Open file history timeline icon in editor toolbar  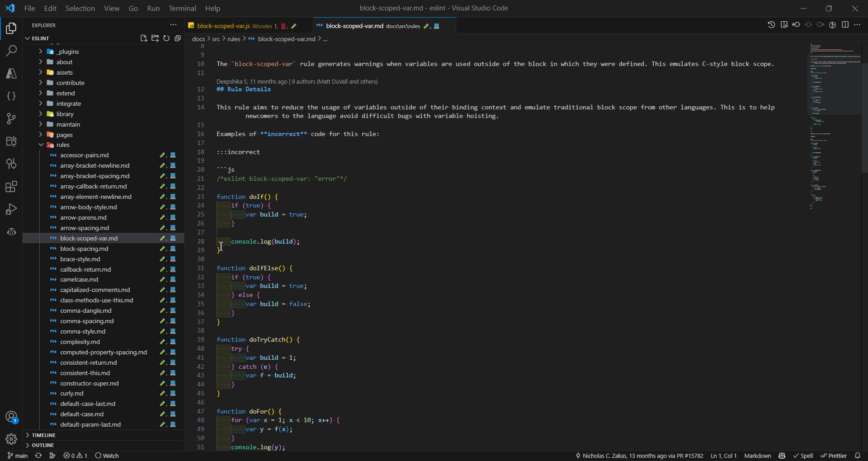[x=772, y=25]
